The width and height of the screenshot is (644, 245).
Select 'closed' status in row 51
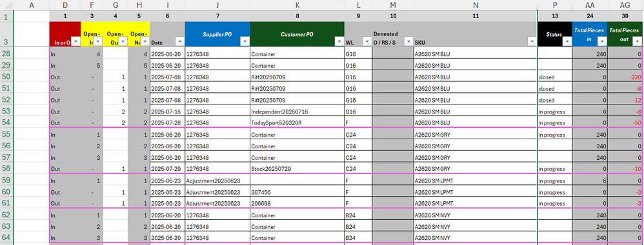pos(555,88)
